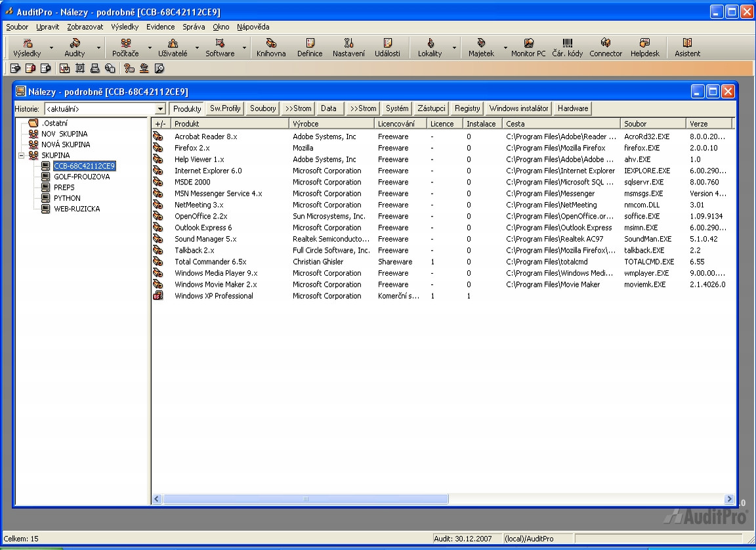The width and height of the screenshot is (756, 550).
Task: Open the Historie combo box
Action: coord(105,109)
